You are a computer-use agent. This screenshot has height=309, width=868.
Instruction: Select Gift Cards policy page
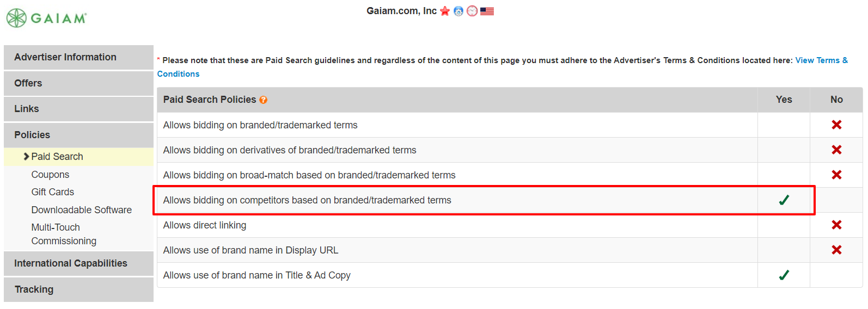point(53,192)
